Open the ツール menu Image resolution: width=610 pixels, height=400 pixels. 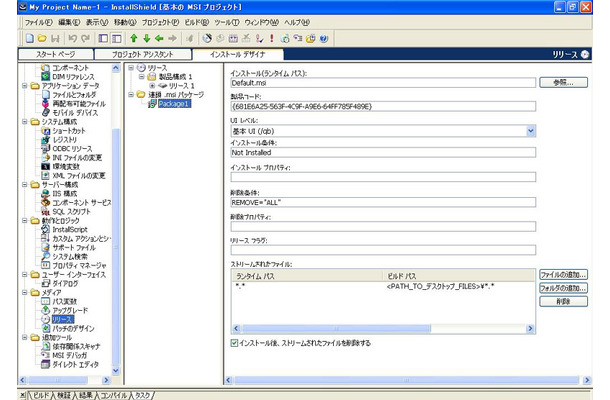point(226,23)
